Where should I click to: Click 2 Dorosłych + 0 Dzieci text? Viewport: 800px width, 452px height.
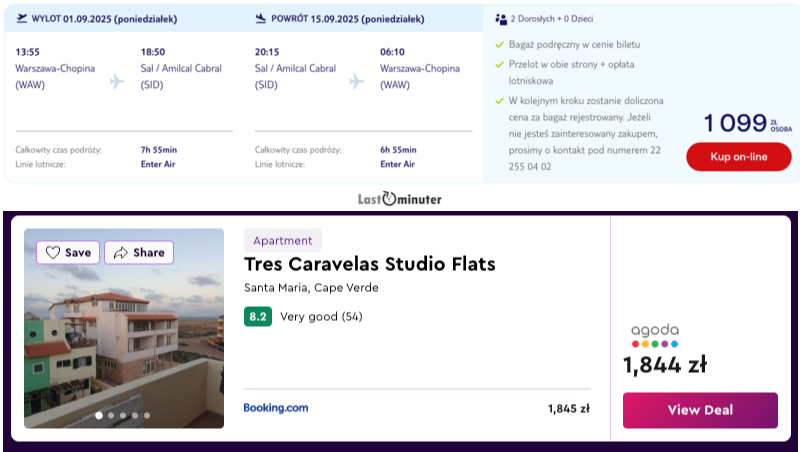click(552, 19)
